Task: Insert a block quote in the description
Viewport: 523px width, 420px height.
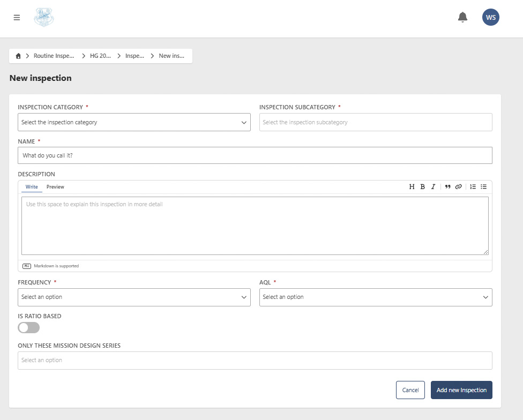Action: [447, 186]
